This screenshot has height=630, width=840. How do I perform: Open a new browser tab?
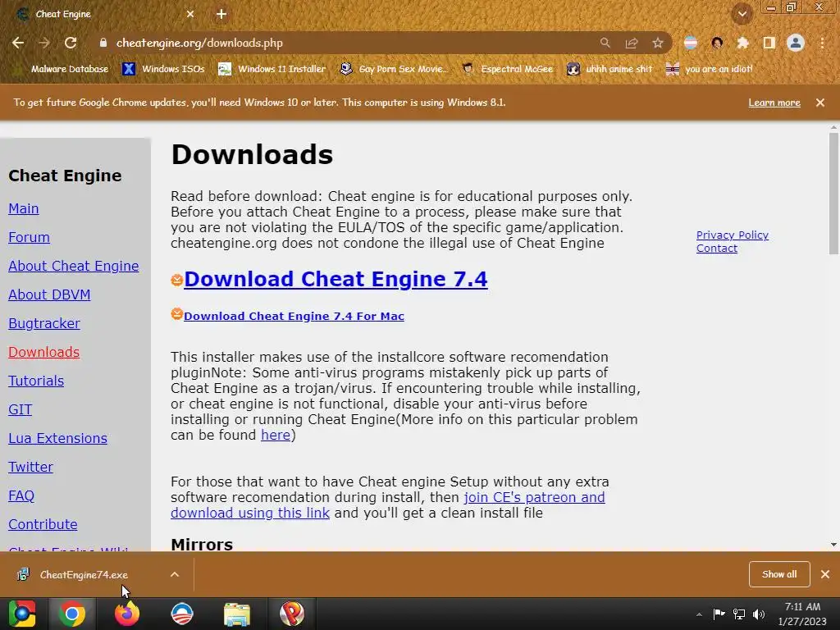coord(221,15)
